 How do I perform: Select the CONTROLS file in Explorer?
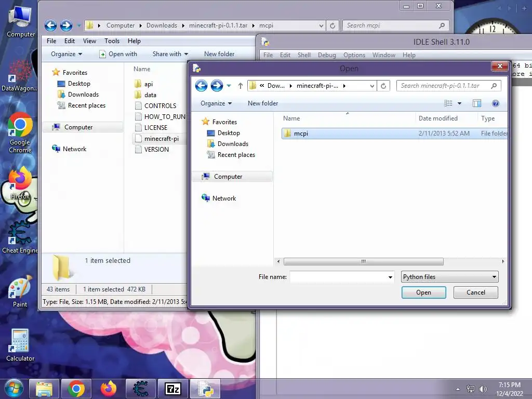click(156, 106)
